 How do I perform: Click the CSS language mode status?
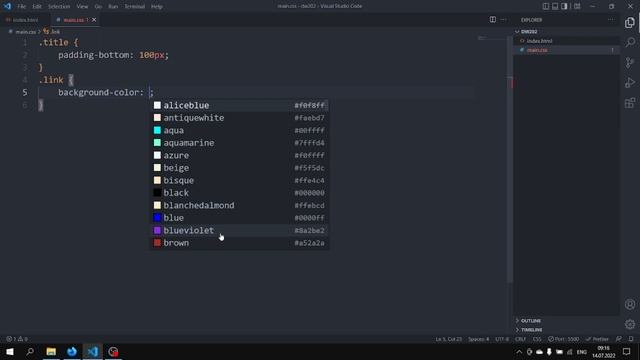pos(537,339)
